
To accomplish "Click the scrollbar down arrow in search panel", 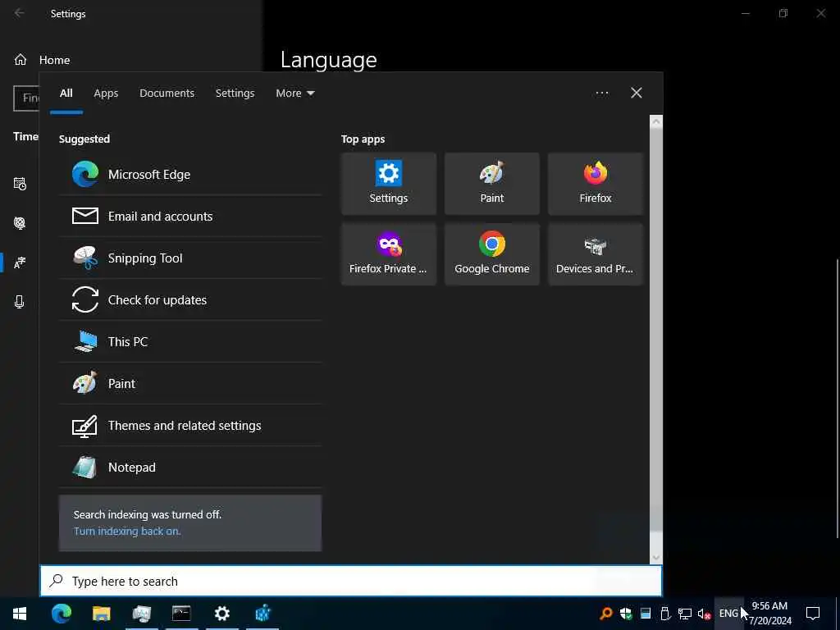I will [655, 558].
